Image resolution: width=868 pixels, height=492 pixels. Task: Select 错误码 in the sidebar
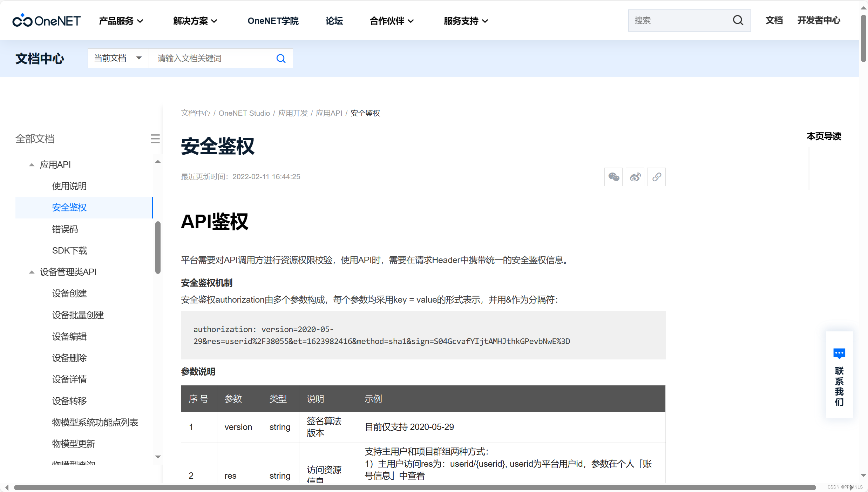(65, 229)
